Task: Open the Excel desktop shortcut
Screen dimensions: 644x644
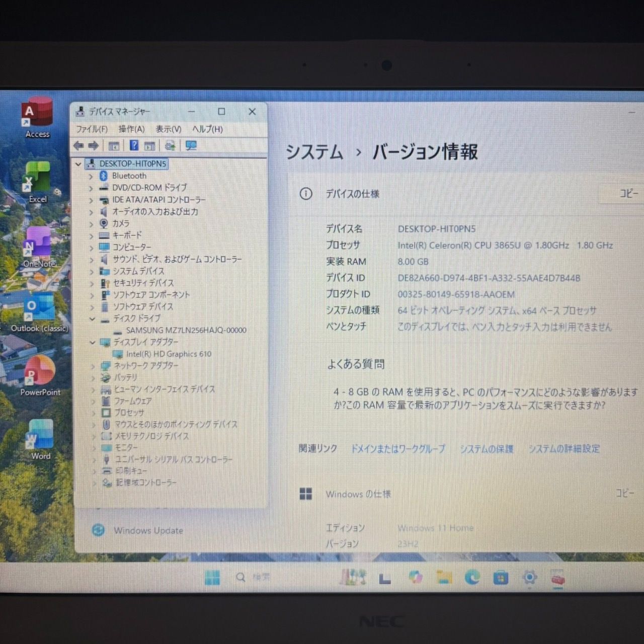Action: (x=38, y=182)
